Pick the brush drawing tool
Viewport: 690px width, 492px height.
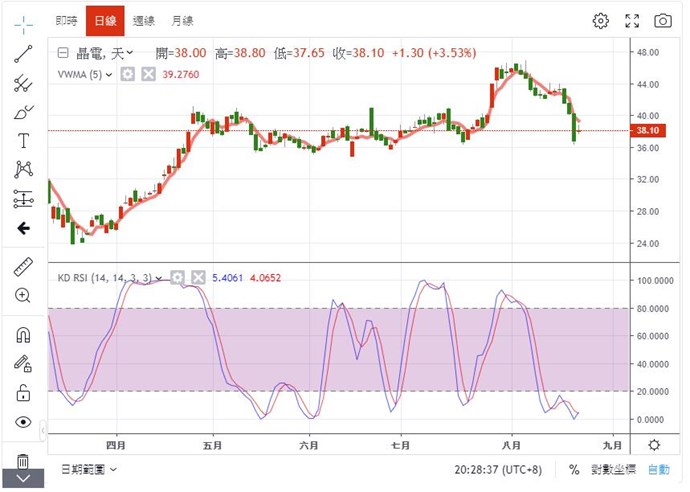(24, 112)
